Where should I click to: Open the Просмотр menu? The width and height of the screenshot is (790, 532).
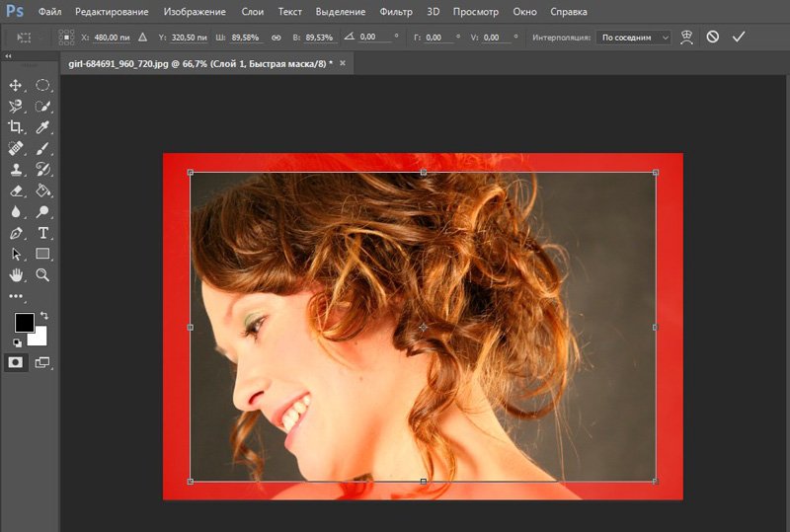476,12
